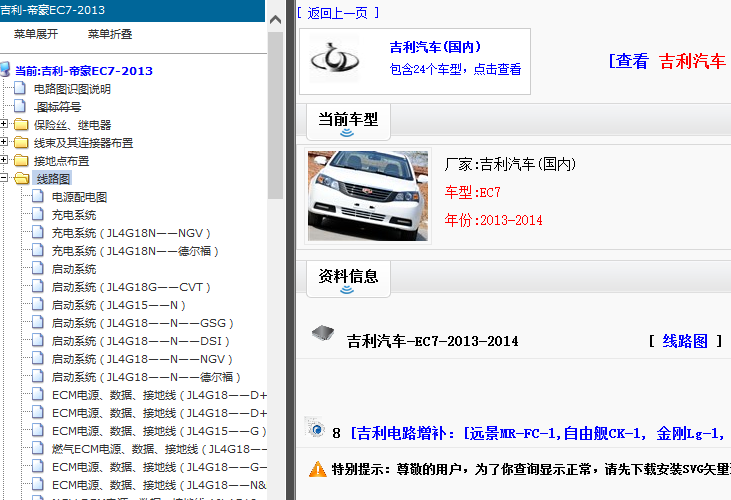Open ECM电源、数据、接地线 (JL4G18——G—
Screen dimensions: 731x500
point(159,467)
